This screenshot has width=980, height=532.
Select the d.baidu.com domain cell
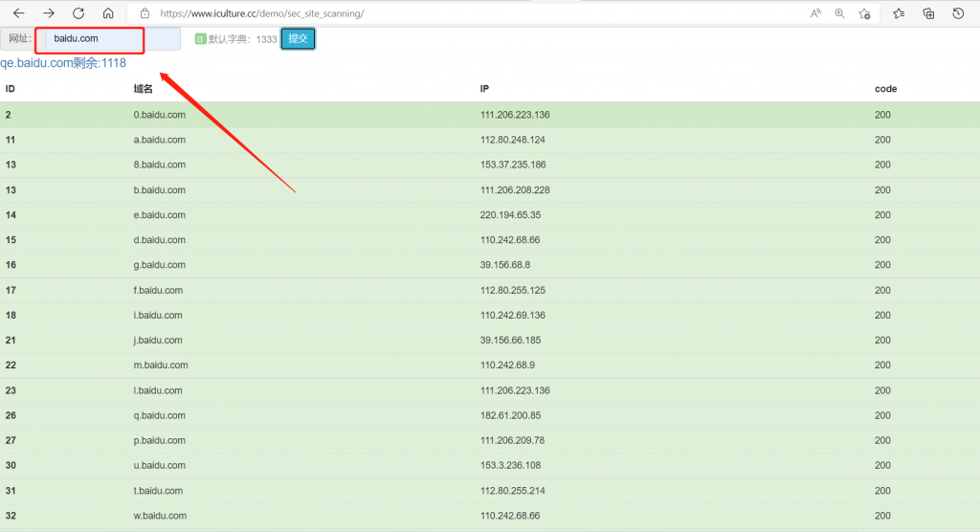[x=160, y=240]
